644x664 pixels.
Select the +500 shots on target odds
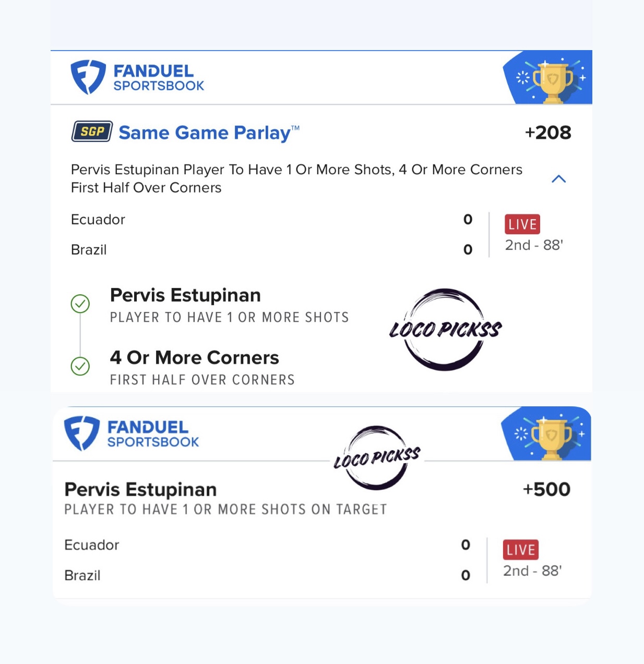pyautogui.click(x=546, y=489)
